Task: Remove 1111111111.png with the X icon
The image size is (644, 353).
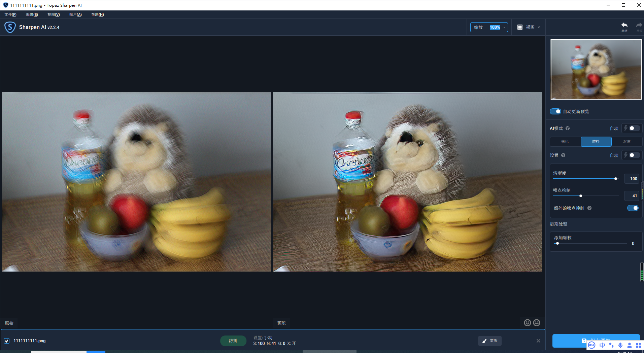Action: tap(538, 341)
